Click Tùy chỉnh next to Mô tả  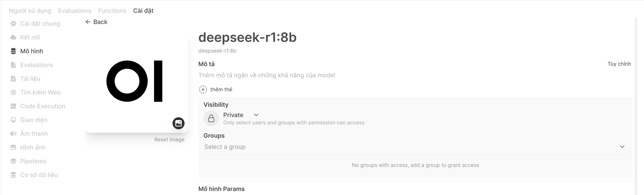pyautogui.click(x=619, y=64)
